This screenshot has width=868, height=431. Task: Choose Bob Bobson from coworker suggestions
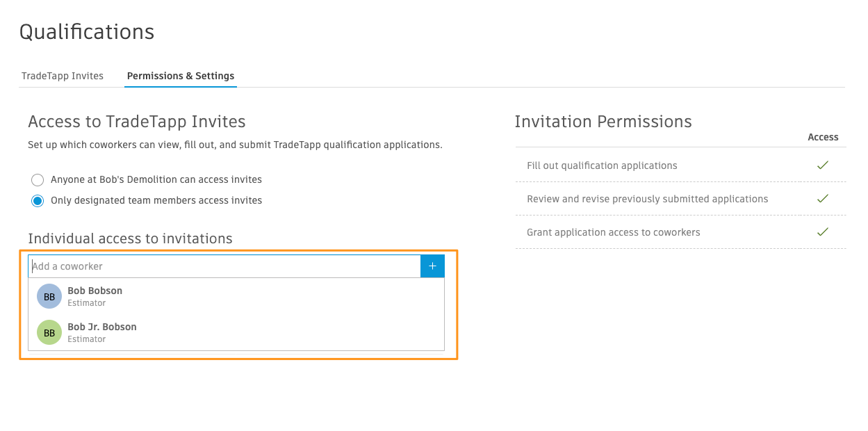pos(236,296)
